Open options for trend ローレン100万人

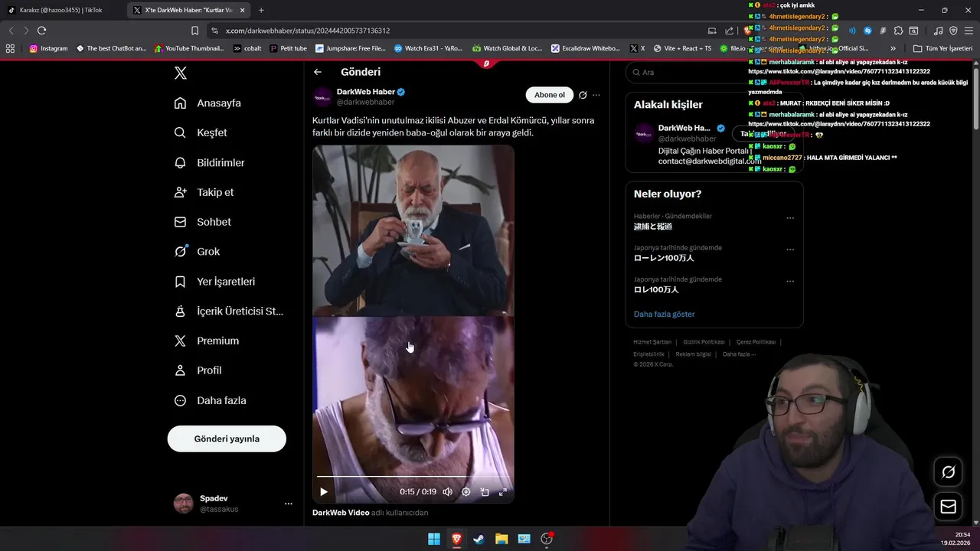pyautogui.click(x=790, y=249)
